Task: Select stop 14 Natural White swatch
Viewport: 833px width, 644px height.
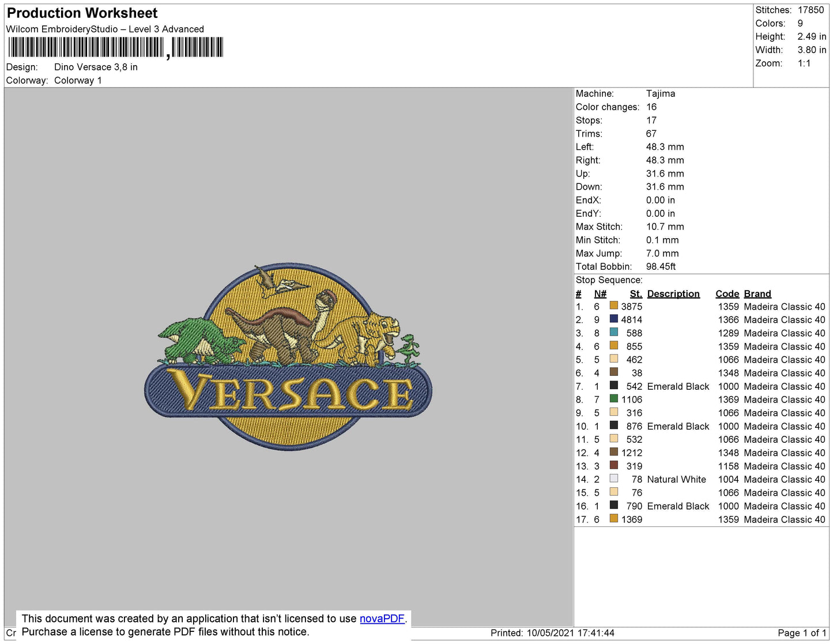Action: tap(614, 479)
